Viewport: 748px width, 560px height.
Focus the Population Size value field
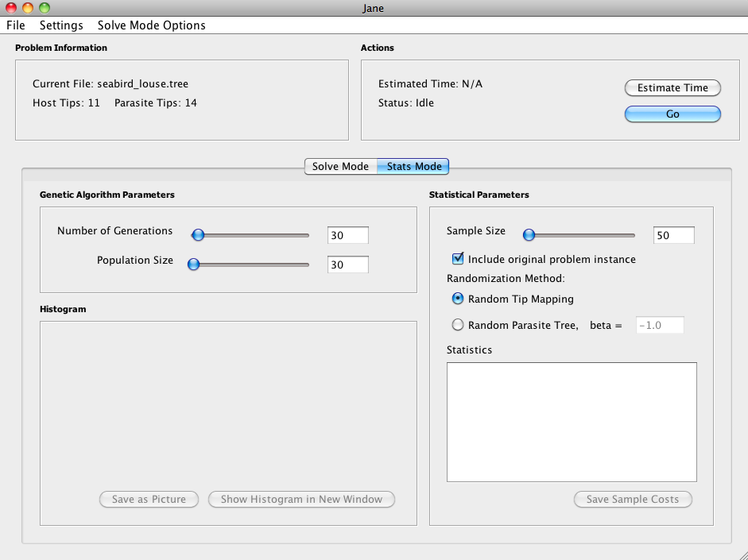pos(347,265)
